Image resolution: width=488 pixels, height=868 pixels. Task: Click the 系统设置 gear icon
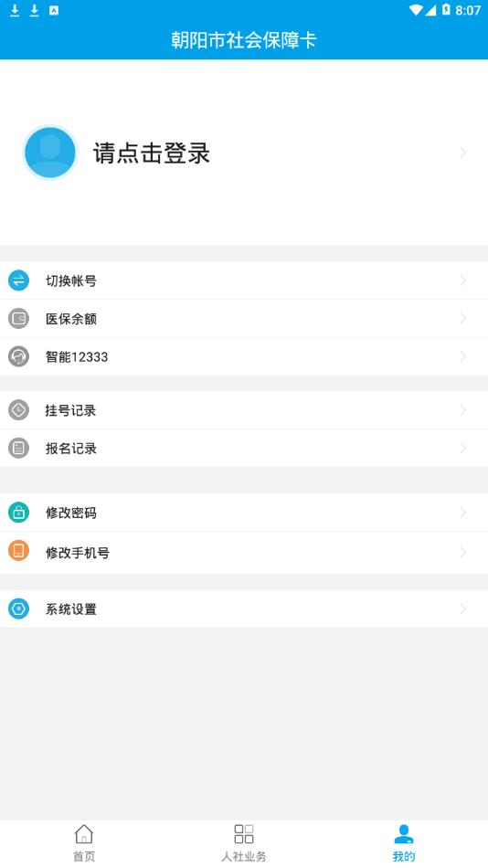pos(18,609)
